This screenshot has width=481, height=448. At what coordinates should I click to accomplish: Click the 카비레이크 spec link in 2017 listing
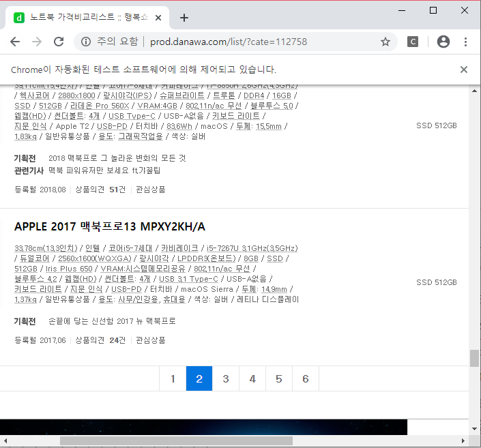pos(179,248)
